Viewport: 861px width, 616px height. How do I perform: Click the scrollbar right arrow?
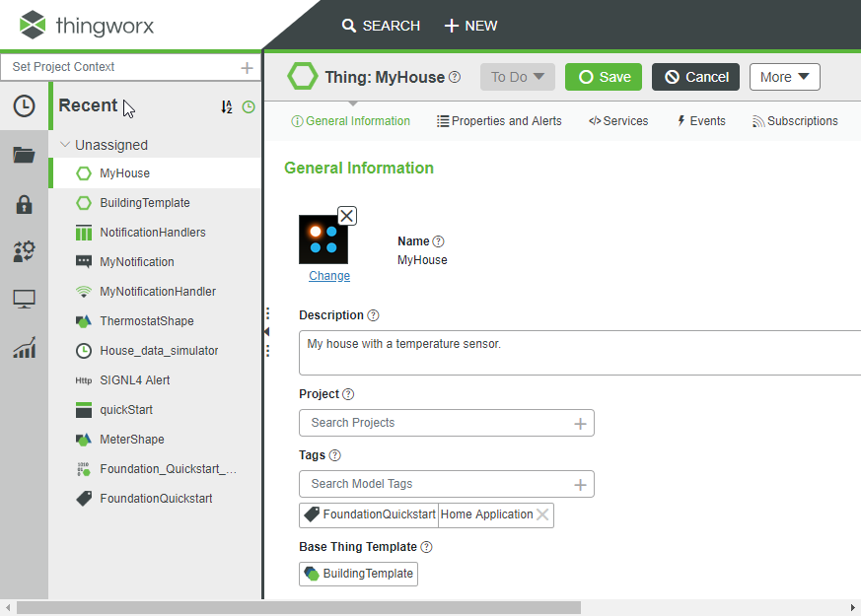click(x=853, y=608)
